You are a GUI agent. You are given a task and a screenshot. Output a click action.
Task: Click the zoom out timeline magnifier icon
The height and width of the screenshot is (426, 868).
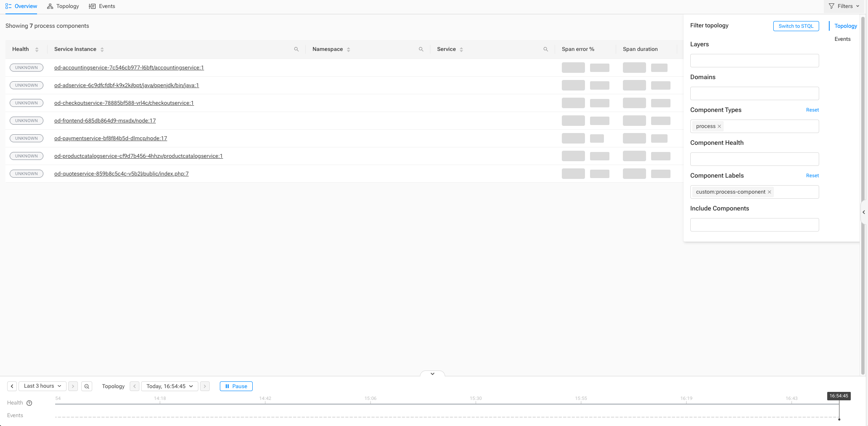click(x=87, y=386)
